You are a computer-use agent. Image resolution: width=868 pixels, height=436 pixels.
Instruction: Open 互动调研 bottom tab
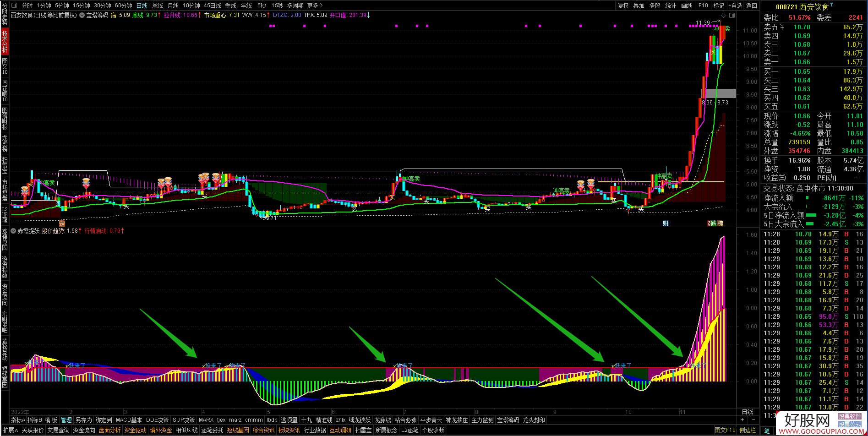coord(340,431)
